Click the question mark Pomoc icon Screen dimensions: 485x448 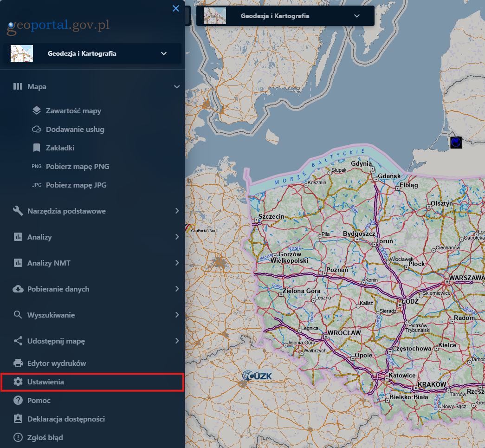coord(18,401)
